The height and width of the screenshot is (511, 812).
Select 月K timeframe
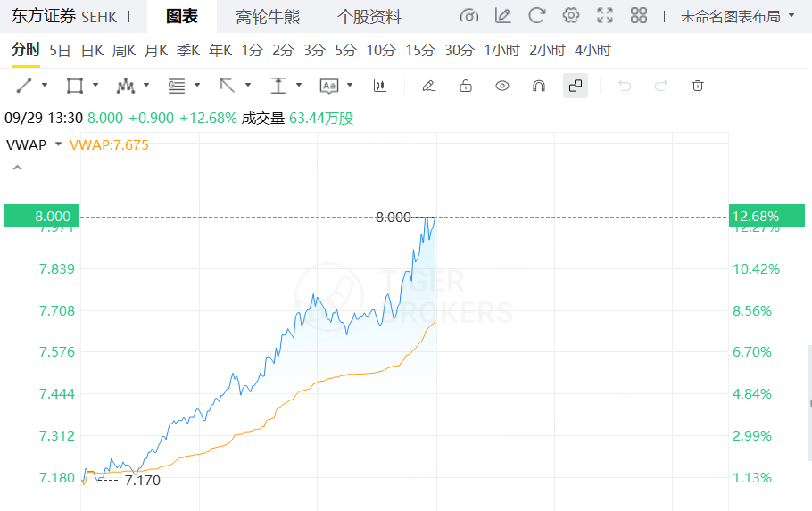click(x=156, y=51)
